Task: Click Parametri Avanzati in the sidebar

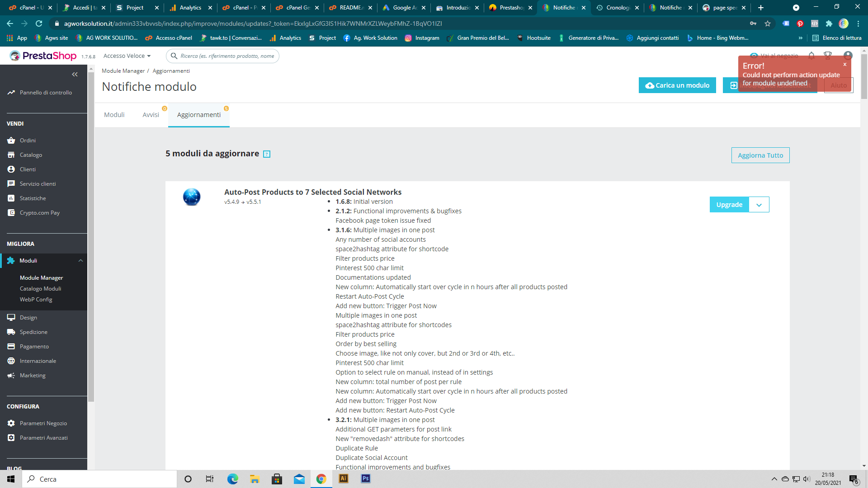Action: point(43,438)
